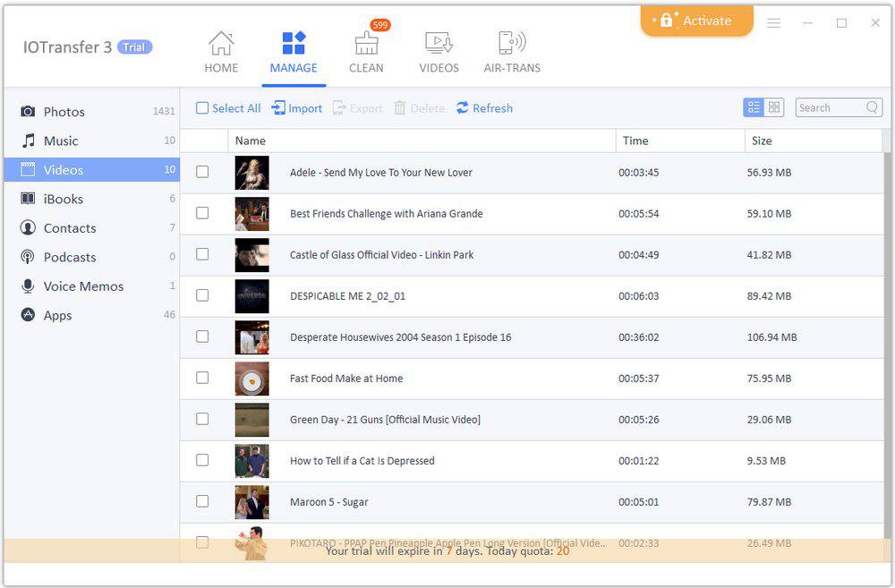Check the DESPICABLE ME 2 checkbox
Image resolution: width=895 pixels, height=588 pixels.
pyautogui.click(x=202, y=295)
